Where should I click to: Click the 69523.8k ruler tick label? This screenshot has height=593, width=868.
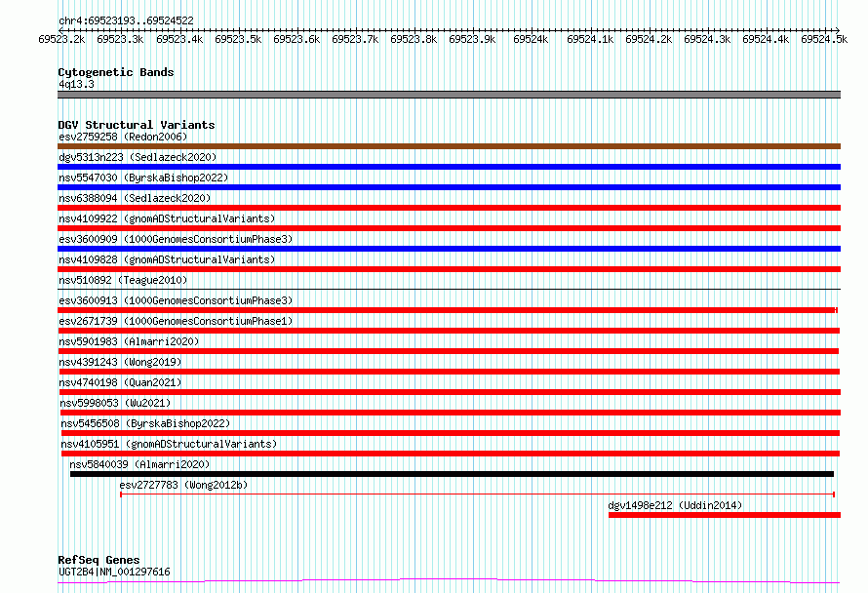414,39
